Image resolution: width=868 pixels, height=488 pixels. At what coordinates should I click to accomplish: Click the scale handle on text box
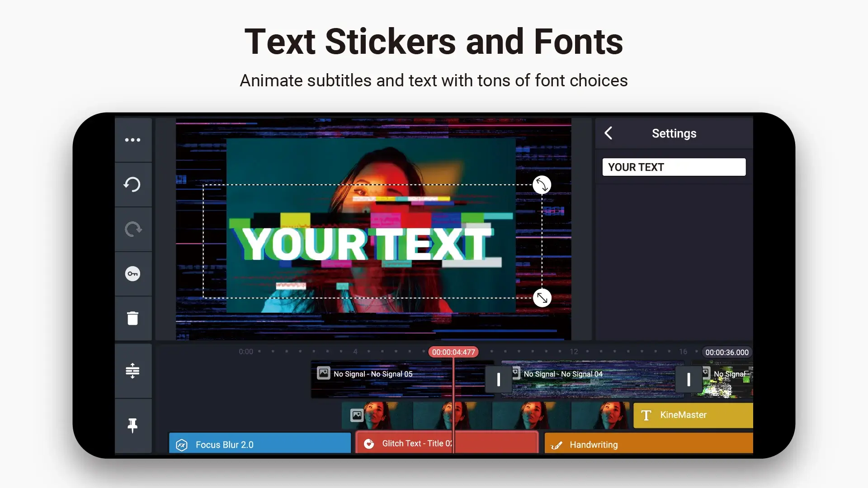(542, 298)
